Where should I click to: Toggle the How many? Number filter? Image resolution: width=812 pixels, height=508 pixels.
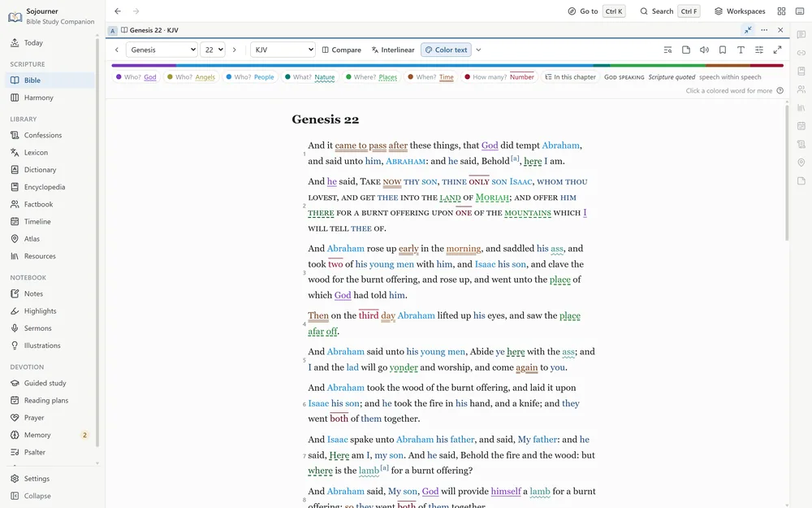click(499, 77)
